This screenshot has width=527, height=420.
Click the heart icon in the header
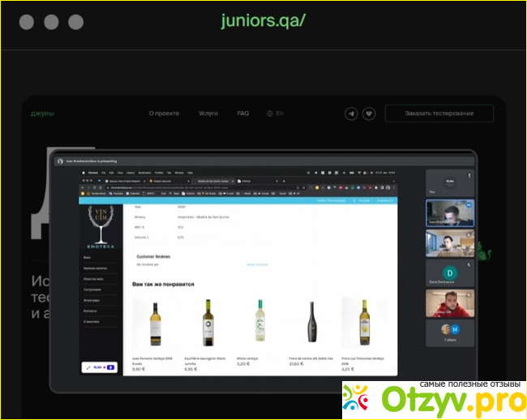(x=369, y=114)
